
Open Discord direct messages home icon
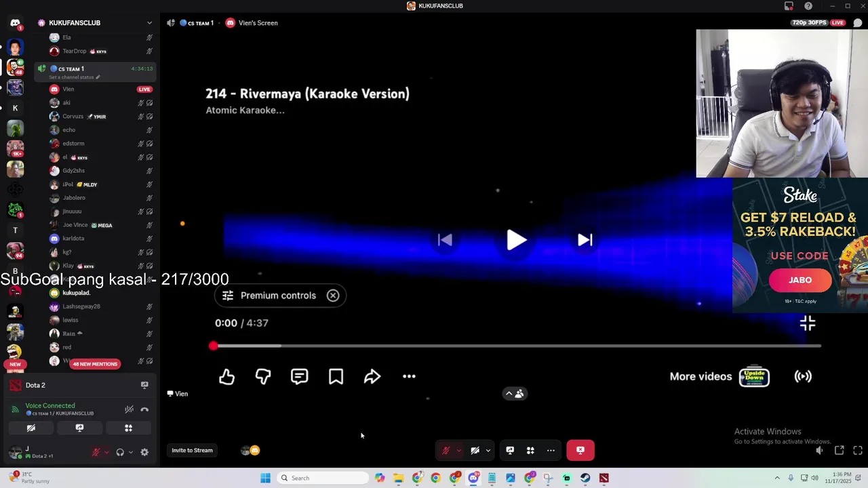click(x=15, y=23)
